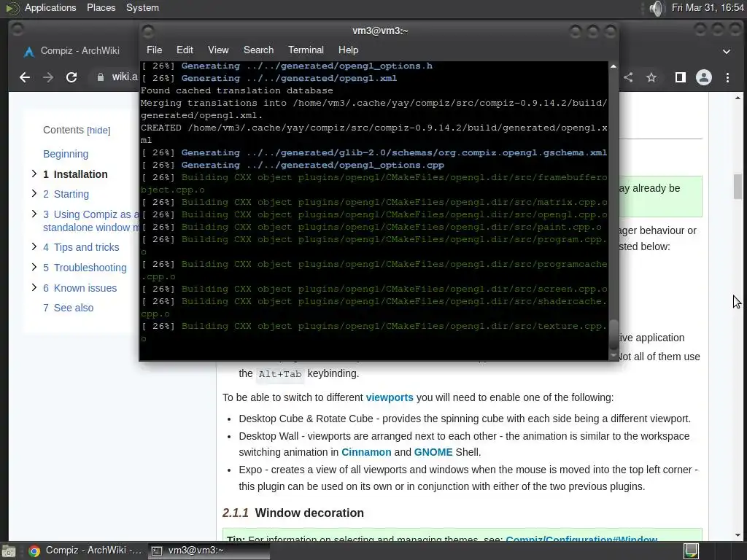Open Tips and tricks link
This screenshot has height=560, width=747.
(x=81, y=247)
